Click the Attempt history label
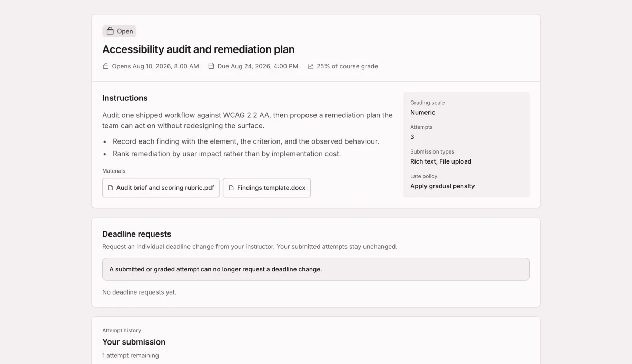This screenshot has height=364, width=632. (x=122, y=331)
